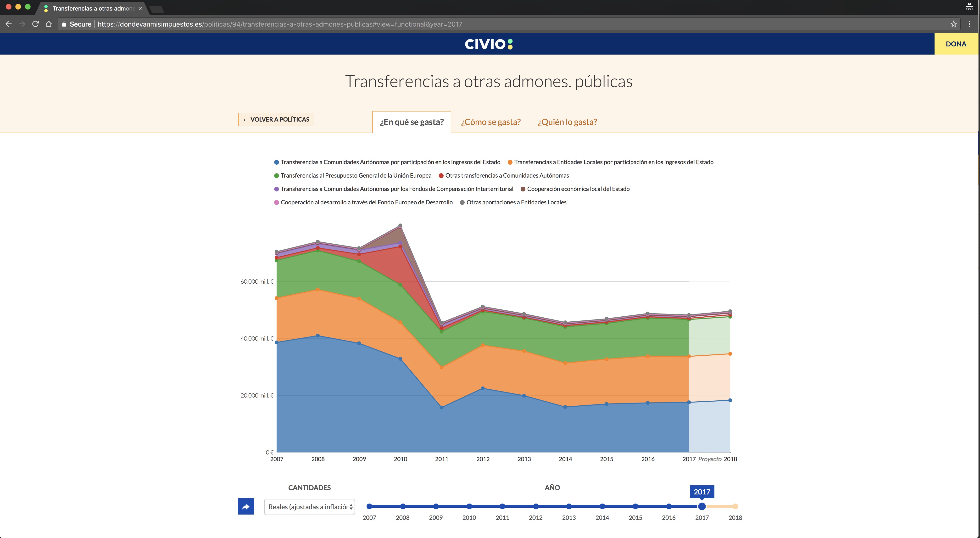
Task: Click the address bar URL
Action: pyautogui.click(x=280, y=24)
